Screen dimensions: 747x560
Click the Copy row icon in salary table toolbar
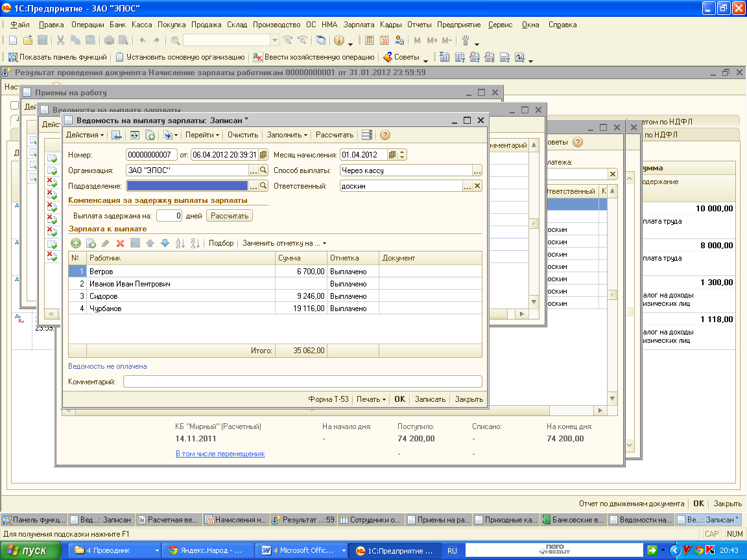tap(91, 243)
